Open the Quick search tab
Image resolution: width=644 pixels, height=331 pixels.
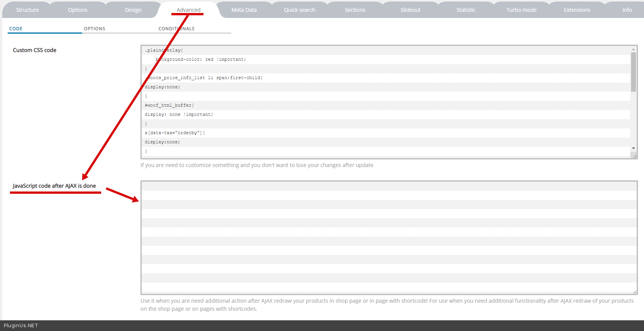tap(299, 10)
